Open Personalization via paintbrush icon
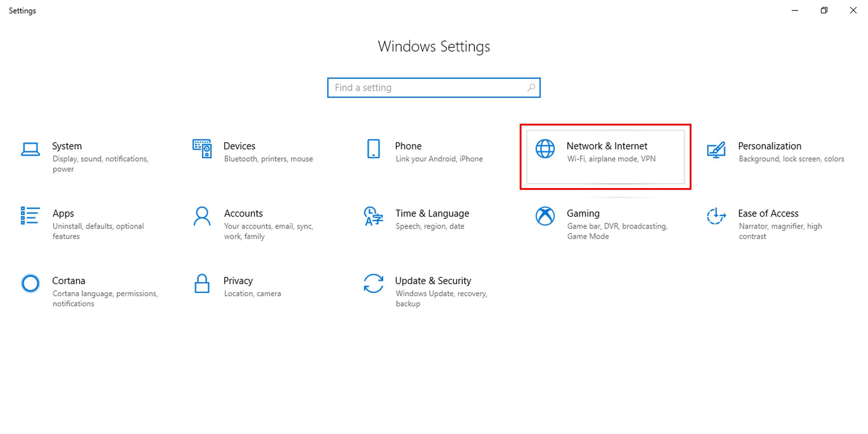The image size is (868, 434). click(716, 149)
